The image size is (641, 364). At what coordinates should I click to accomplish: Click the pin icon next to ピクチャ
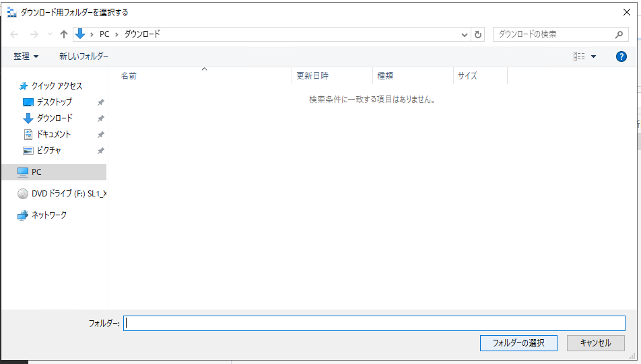click(x=100, y=151)
